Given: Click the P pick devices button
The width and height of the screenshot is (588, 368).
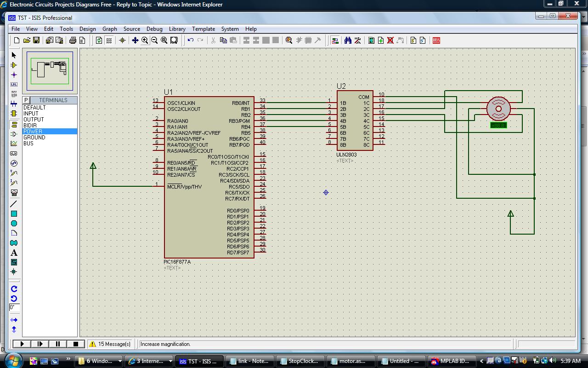Looking at the screenshot, I should coord(26,100).
